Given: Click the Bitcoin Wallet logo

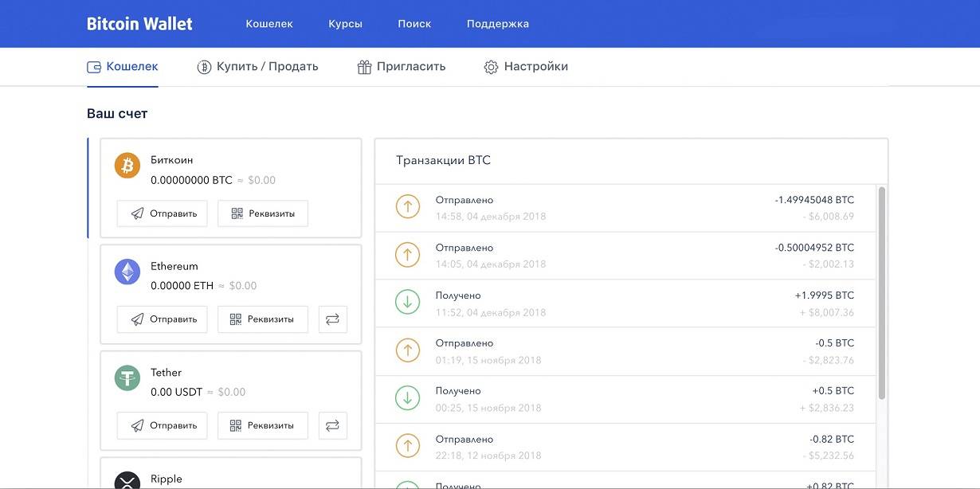Looking at the screenshot, I should click(139, 24).
